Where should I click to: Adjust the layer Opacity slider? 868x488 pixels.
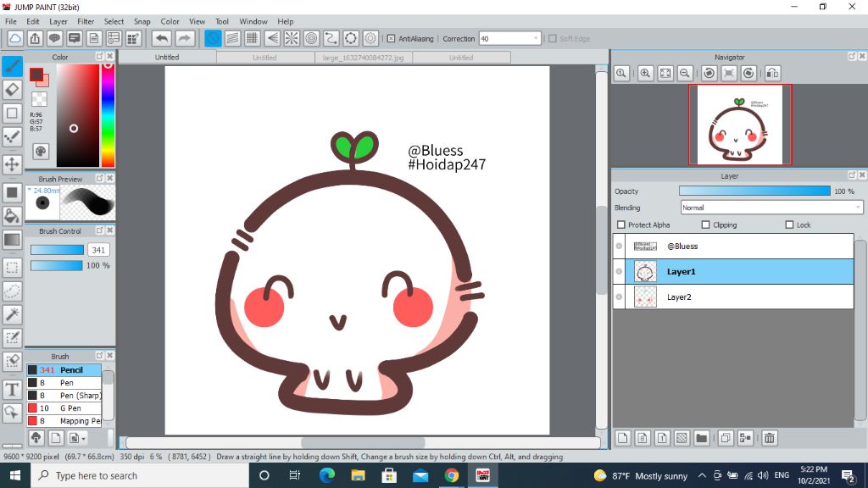click(754, 191)
